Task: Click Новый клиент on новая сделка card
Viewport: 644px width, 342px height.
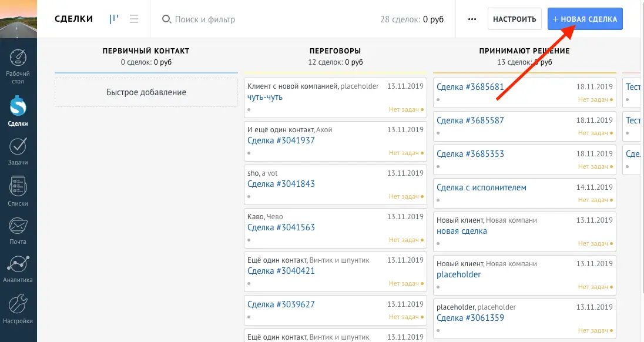Action: pos(460,220)
